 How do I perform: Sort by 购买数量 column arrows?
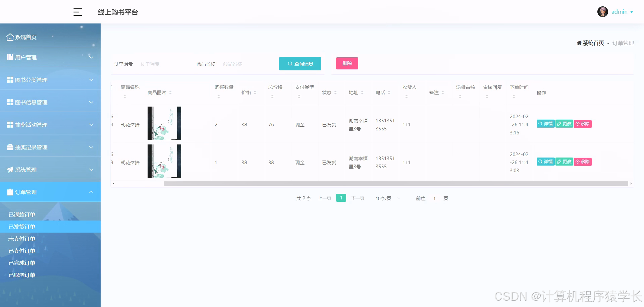coord(219,97)
